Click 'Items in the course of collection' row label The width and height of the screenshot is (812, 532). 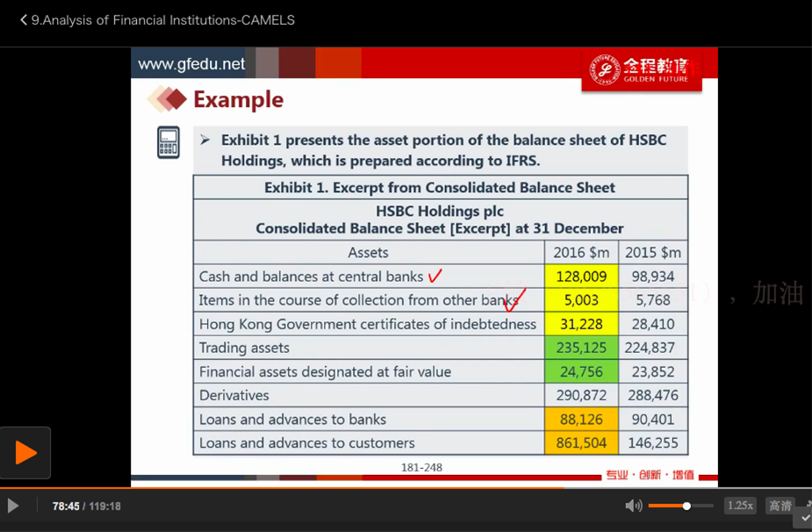click(x=358, y=300)
